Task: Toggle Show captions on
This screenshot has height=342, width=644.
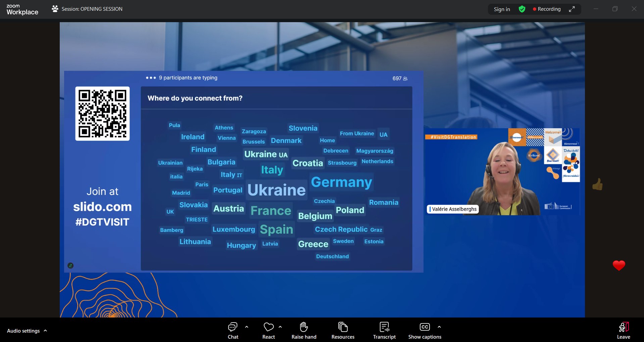Action: click(x=425, y=331)
